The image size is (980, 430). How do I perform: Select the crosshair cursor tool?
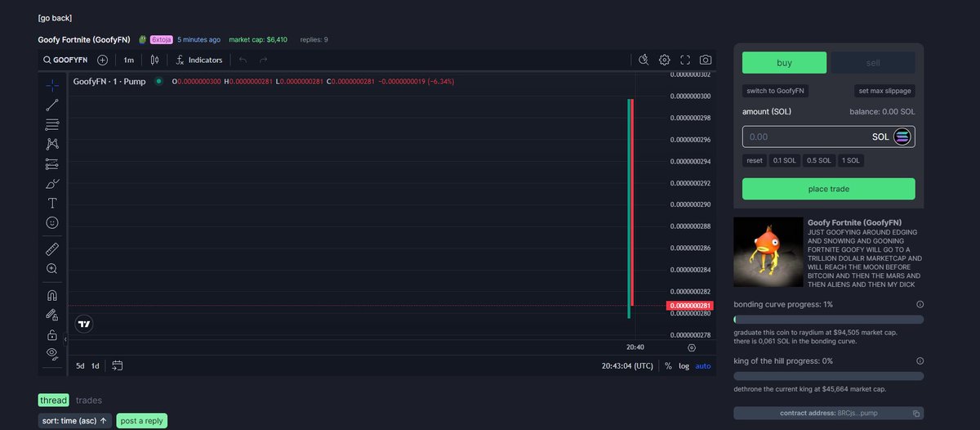(x=52, y=85)
